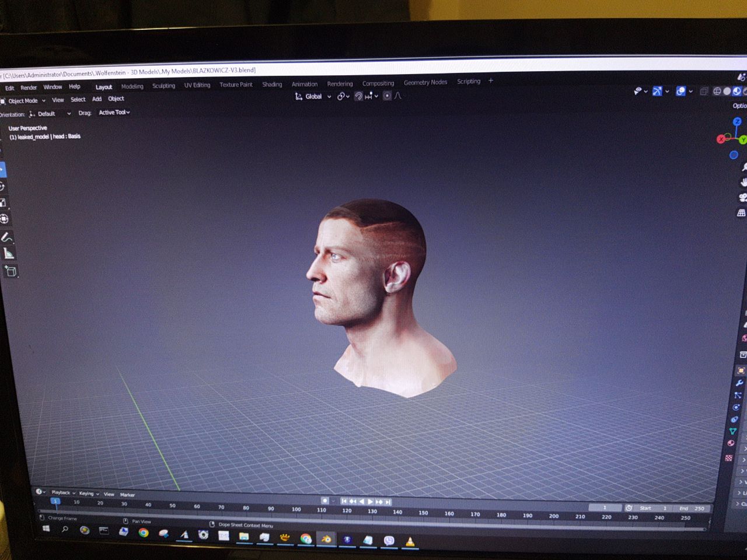This screenshot has height=560, width=747.
Task: Open Particle properties tab
Action: 738,395
